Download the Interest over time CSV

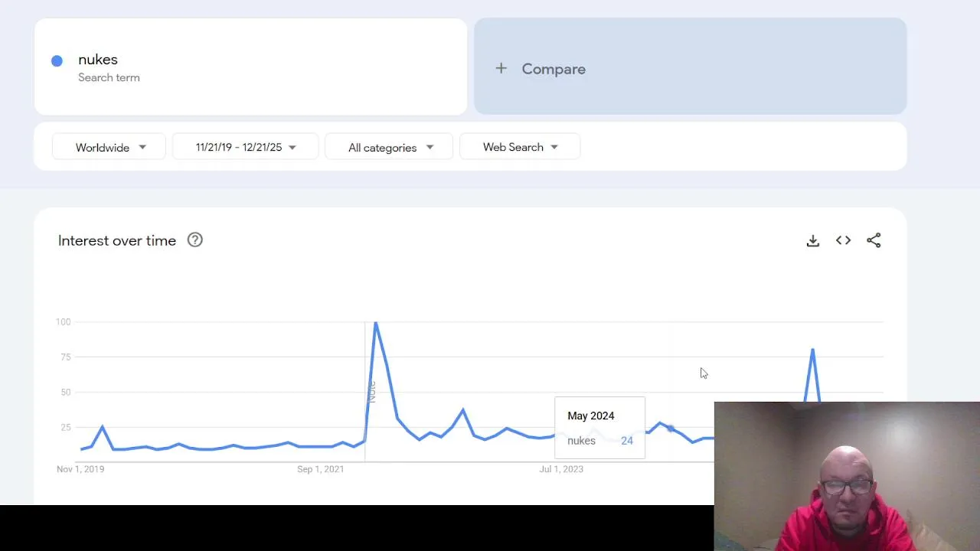click(x=813, y=241)
